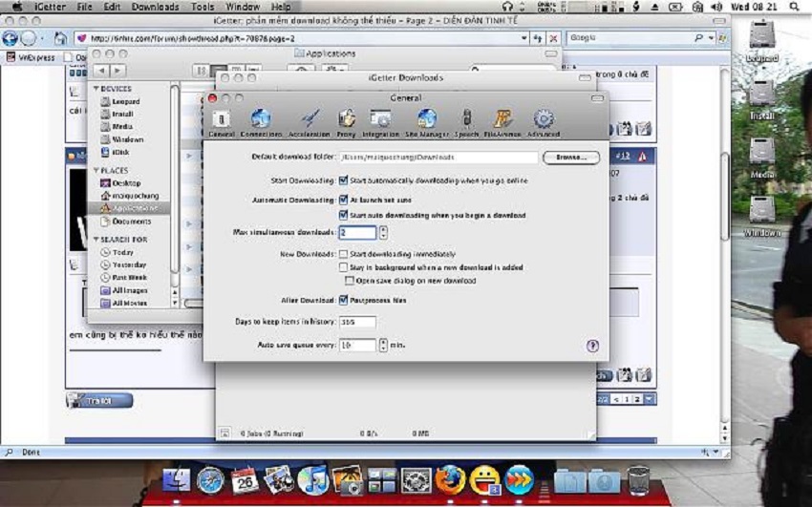Open the Help menu

tap(281, 7)
